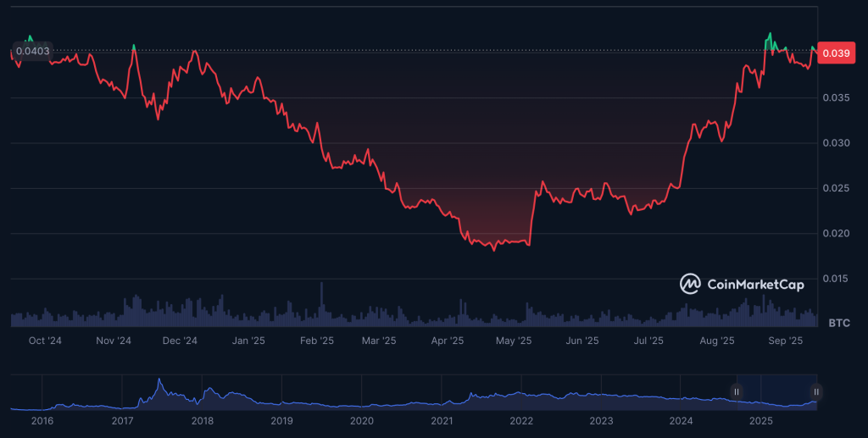
Task: Click the Aug '25 date axis label
Action: click(x=717, y=341)
